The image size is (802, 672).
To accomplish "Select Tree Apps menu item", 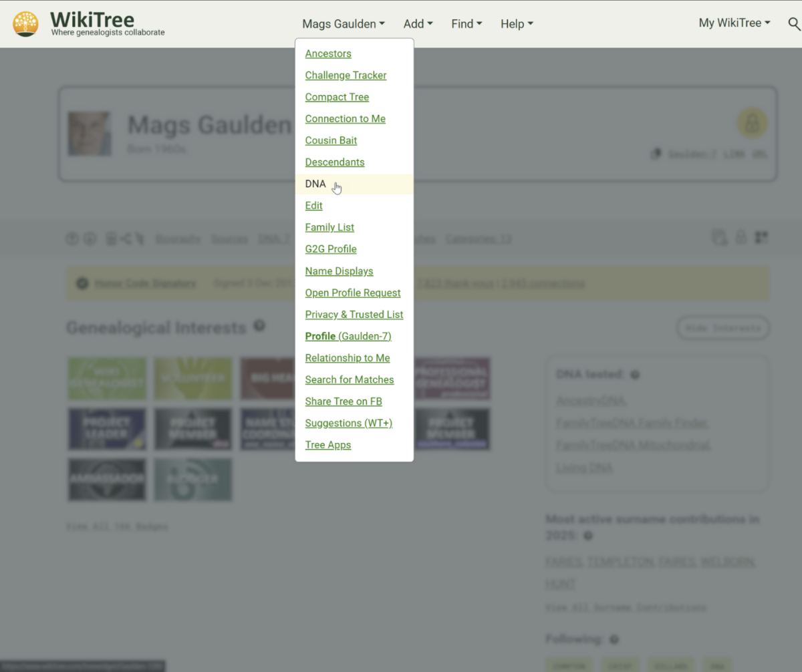I will 328,444.
